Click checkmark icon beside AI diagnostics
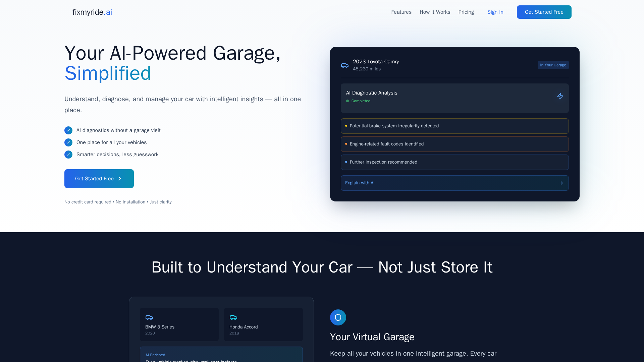The image size is (644, 362). click(68, 130)
